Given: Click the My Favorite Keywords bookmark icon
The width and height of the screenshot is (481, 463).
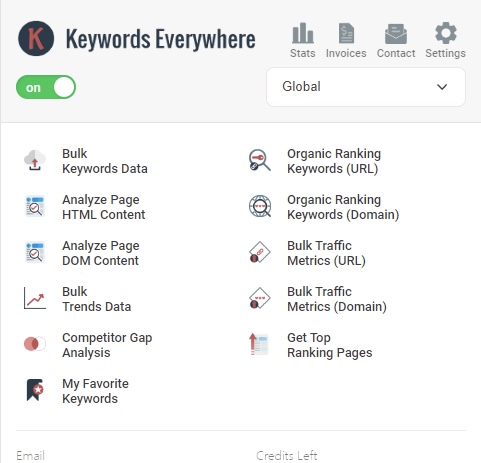Looking at the screenshot, I should pyautogui.click(x=35, y=390).
